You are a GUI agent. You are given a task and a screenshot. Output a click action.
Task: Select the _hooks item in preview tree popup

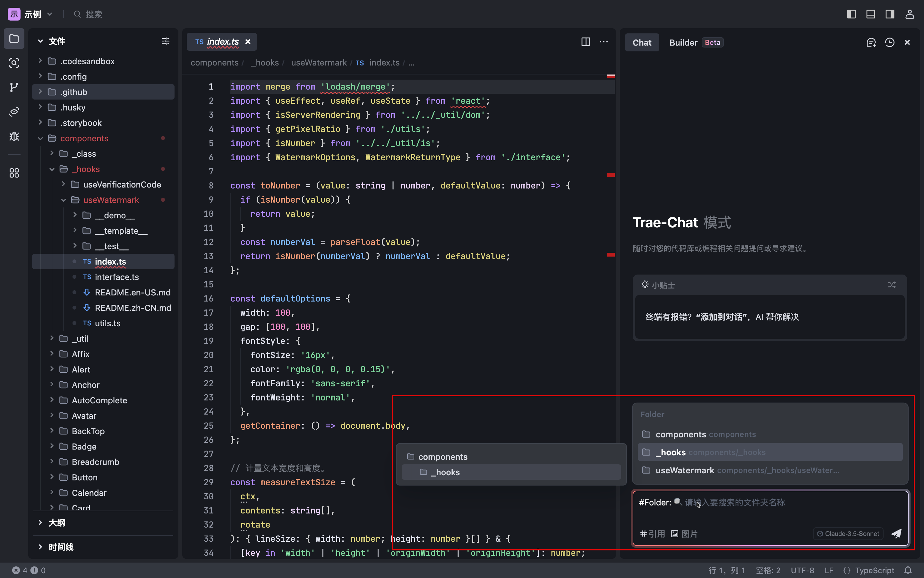[x=511, y=472]
